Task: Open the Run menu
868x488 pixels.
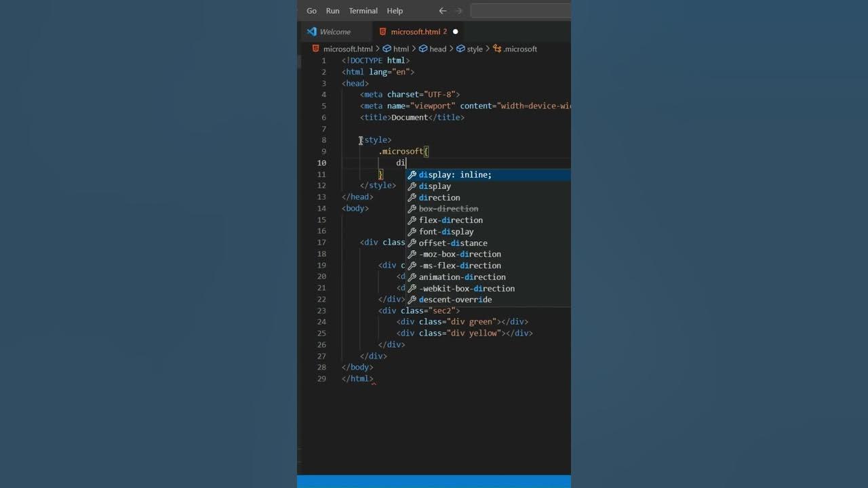Action: tap(332, 11)
